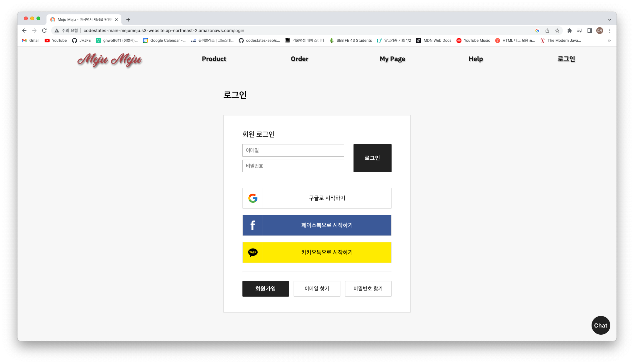634x364 pixels.
Task: Click the share page icon
Action: click(547, 31)
